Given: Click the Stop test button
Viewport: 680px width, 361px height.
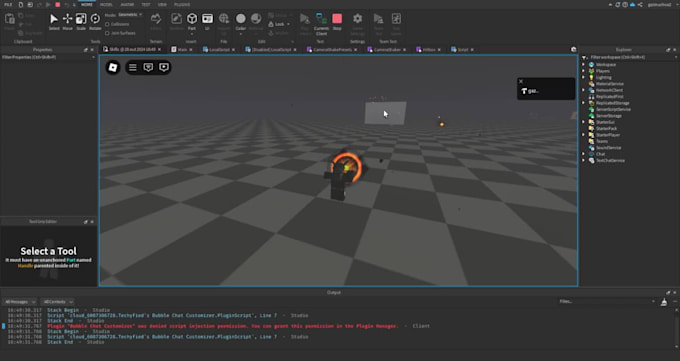Looking at the screenshot, I should point(337,22).
